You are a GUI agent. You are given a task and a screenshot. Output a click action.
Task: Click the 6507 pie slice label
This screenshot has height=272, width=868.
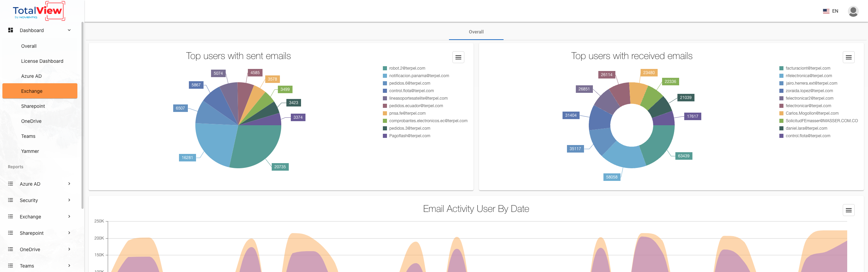[x=180, y=108]
